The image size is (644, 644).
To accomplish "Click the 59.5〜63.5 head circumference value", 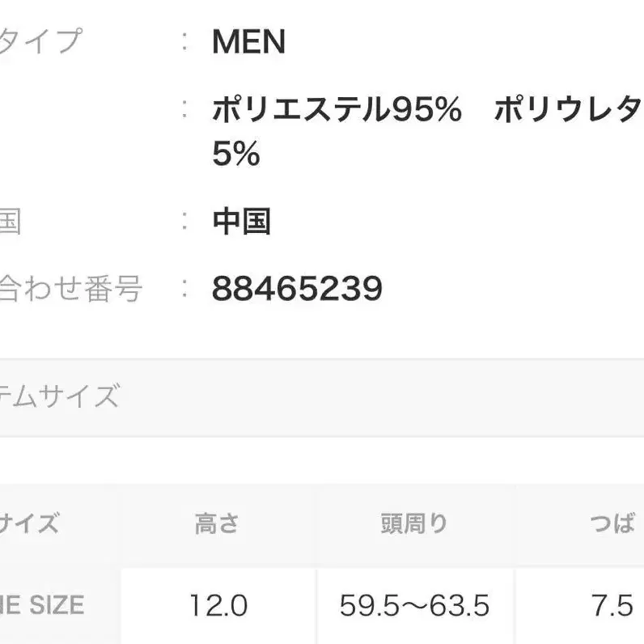I will click(x=414, y=605).
